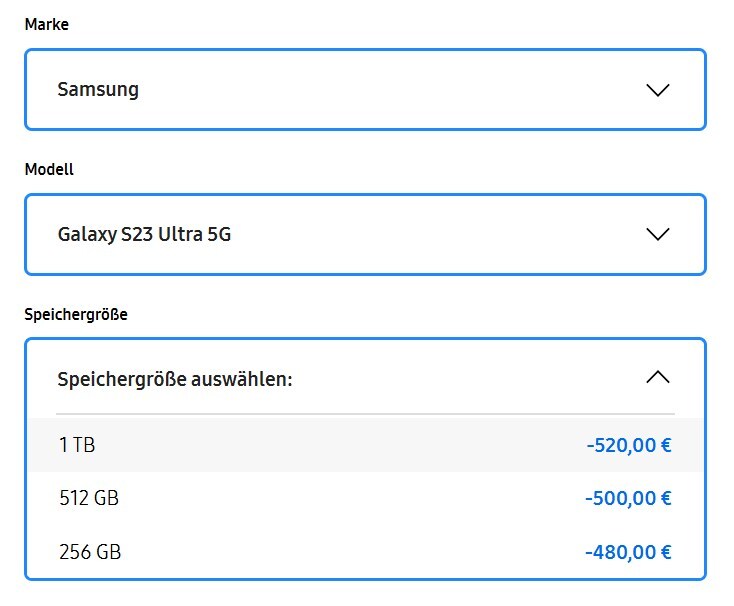Viewport: 734px width, 606px height.
Task: Click the 'Speichergröße' field label
Action: point(76,314)
